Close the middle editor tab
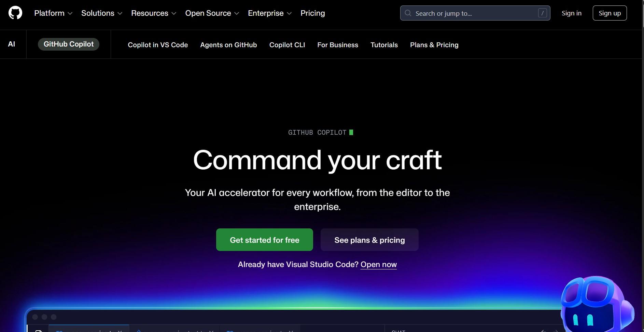 [x=211, y=331]
